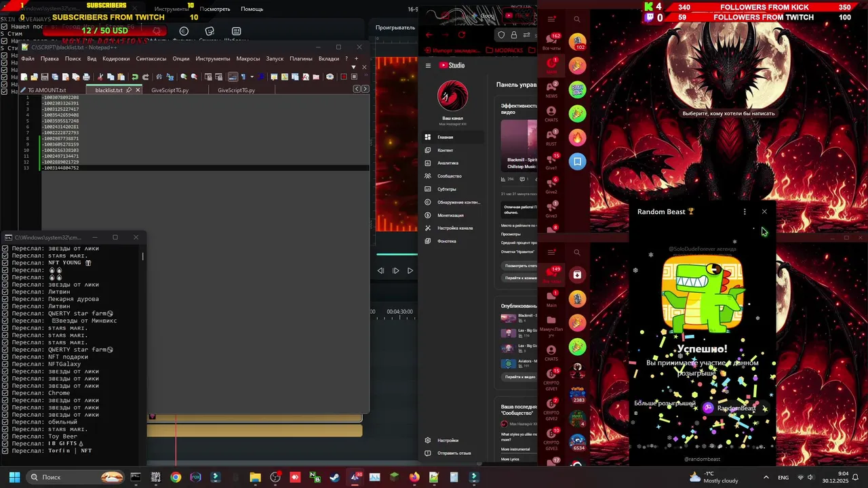Screen dimensions: 868x488
Task: Open Archive chat icon in lower Telegram
Action: pyautogui.click(x=577, y=274)
